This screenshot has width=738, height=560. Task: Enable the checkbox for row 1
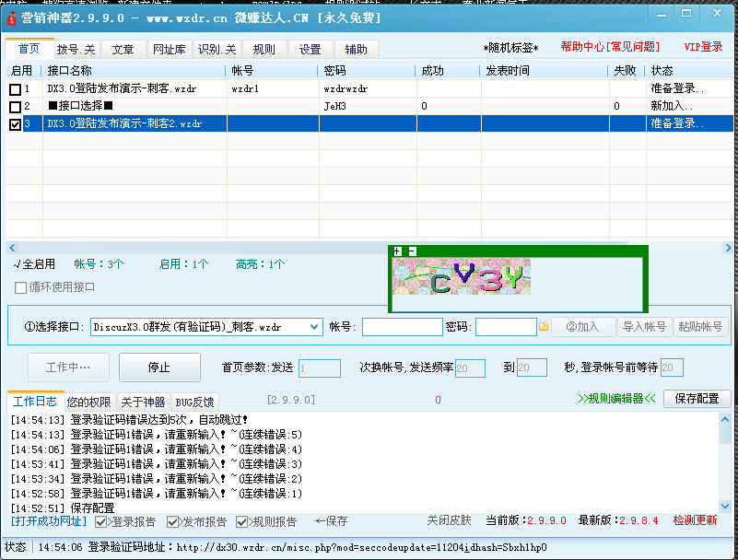tap(15, 89)
